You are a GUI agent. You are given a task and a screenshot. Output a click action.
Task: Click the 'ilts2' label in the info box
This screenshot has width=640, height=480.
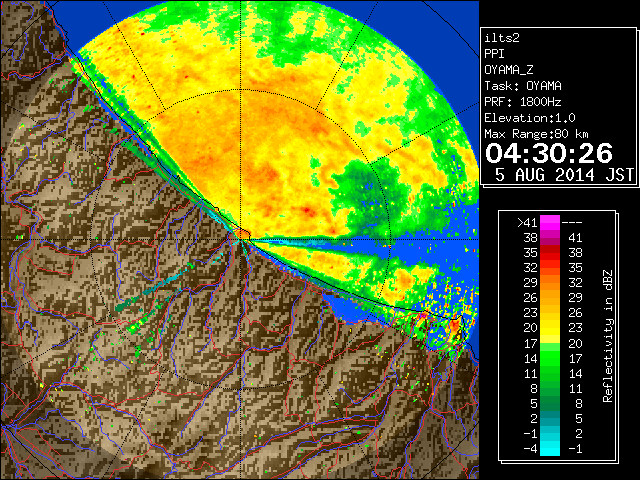502,38
